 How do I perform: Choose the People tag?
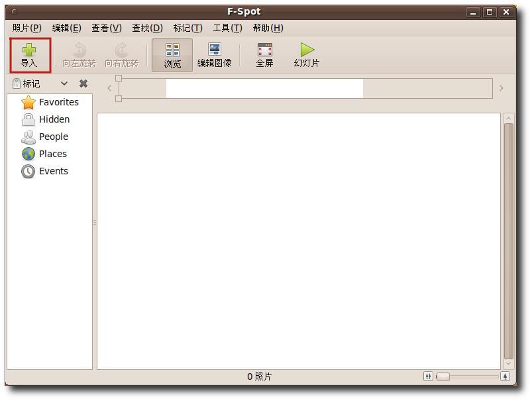pyautogui.click(x=45, y=137)
